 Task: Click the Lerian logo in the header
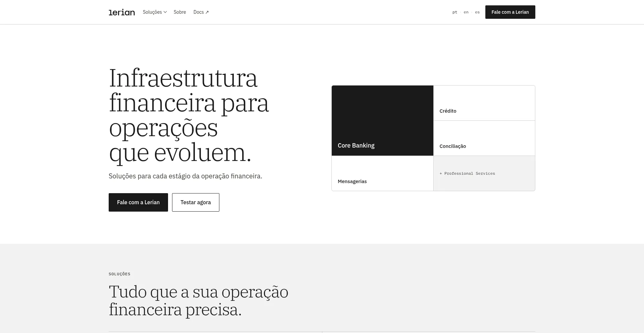(122, 12)
